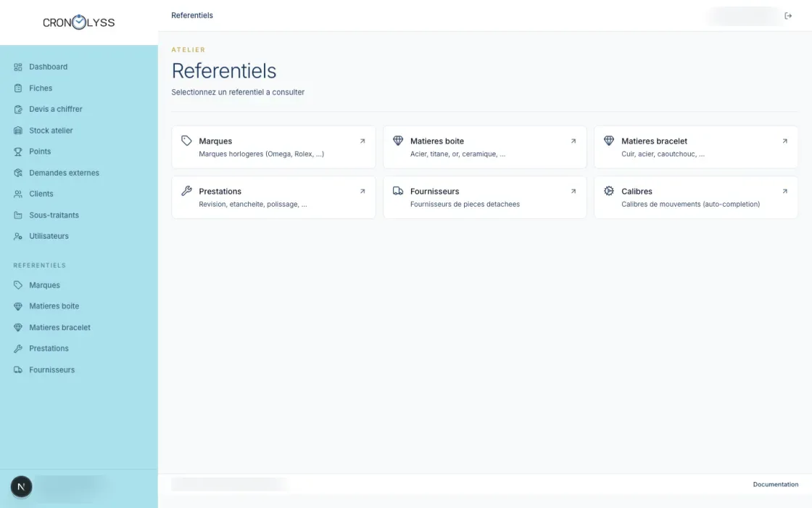Screen dimensions: 812x508
Task: Click the Cronolyss logo
Action: click(79, 22)
